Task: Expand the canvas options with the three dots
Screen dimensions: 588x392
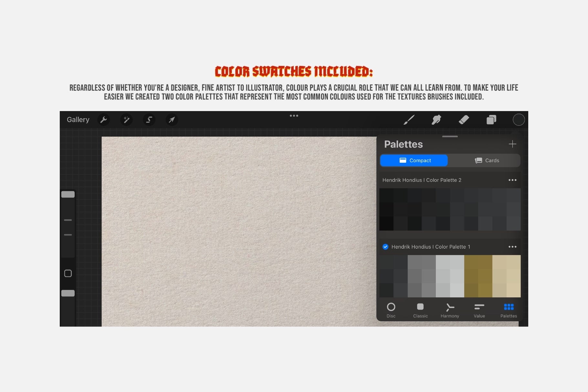Action: coord(294,115)
